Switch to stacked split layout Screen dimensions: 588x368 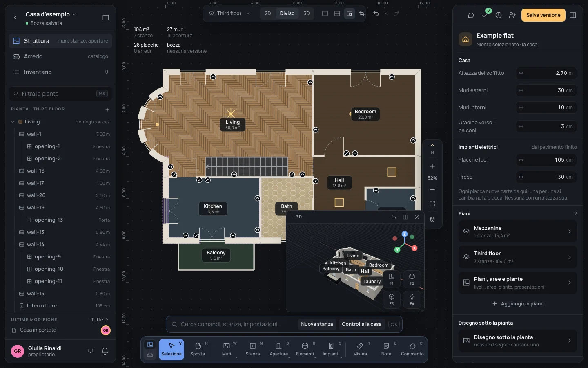coord(337,13)
